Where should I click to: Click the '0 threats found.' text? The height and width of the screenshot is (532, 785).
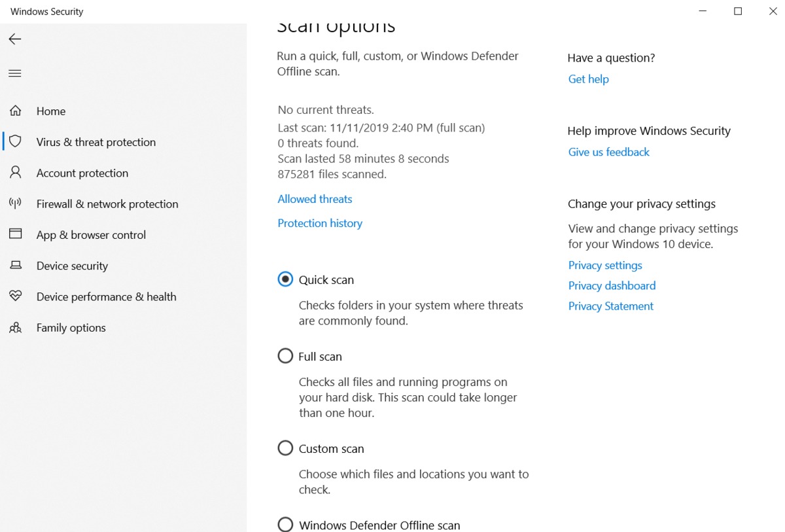(x=318, y=143)
